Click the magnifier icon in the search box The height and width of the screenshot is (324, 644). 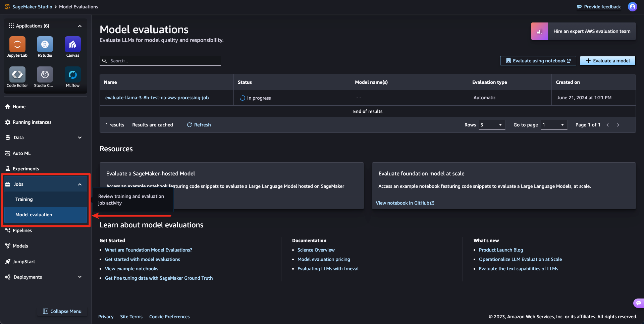tap(105, 61)
